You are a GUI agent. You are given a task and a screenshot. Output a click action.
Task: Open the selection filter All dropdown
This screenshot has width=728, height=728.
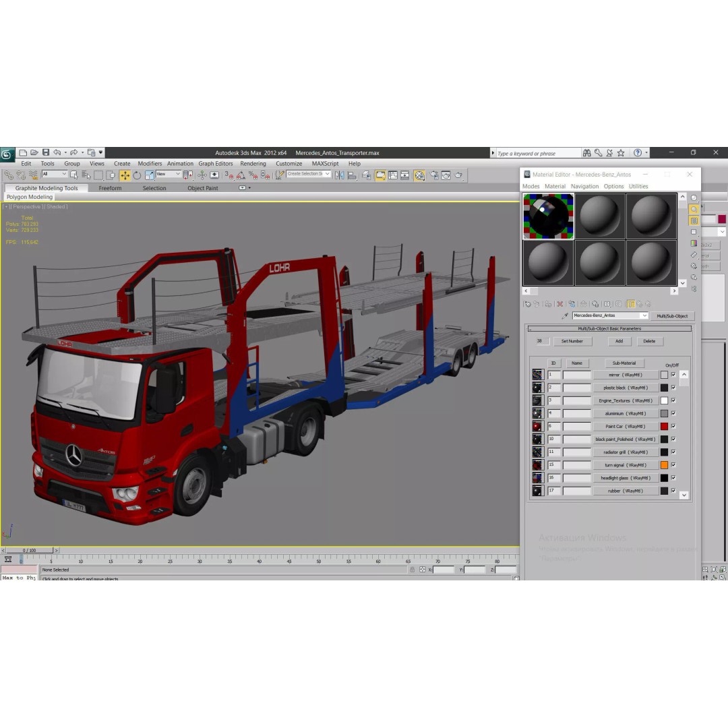pos(55,174)
